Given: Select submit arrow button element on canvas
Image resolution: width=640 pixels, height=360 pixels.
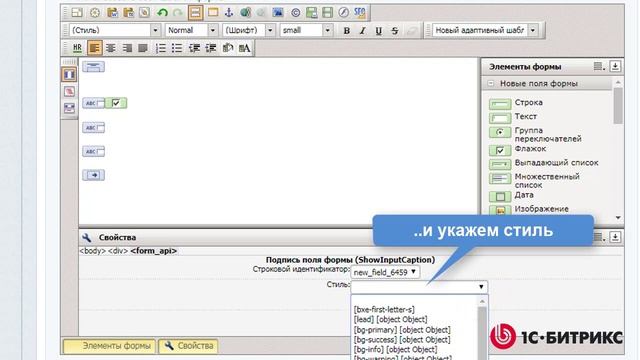Looking at the screenshot, I should pyautogui.click(x=93, y=175).
